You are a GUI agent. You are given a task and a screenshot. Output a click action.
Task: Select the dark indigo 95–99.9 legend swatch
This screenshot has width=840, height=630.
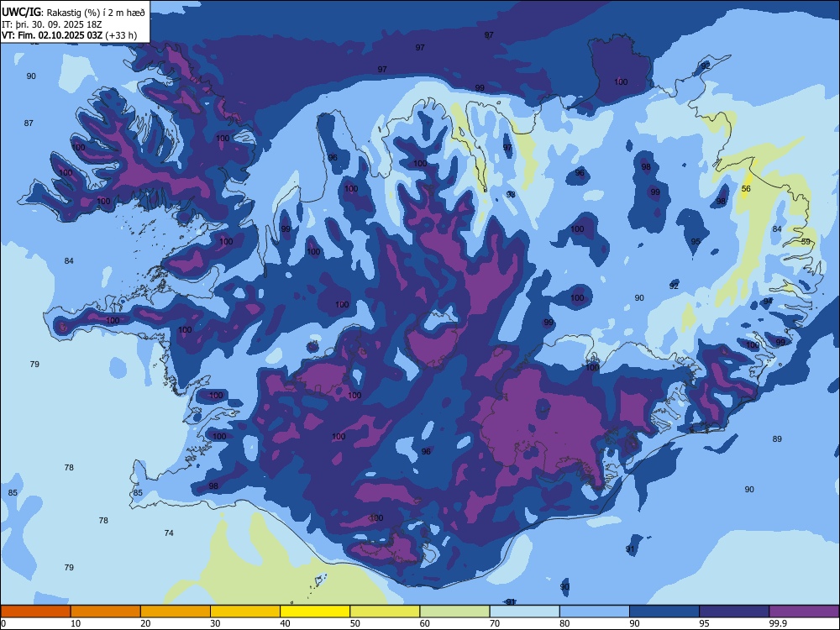coord(734,612)
